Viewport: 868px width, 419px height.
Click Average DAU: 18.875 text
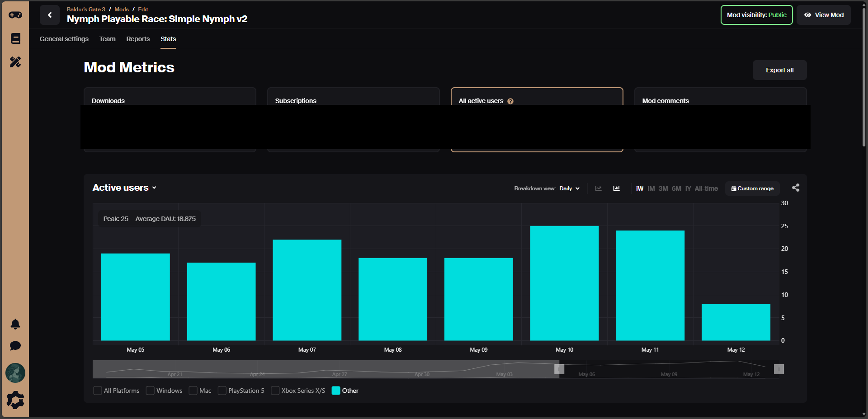pos(165,219)
